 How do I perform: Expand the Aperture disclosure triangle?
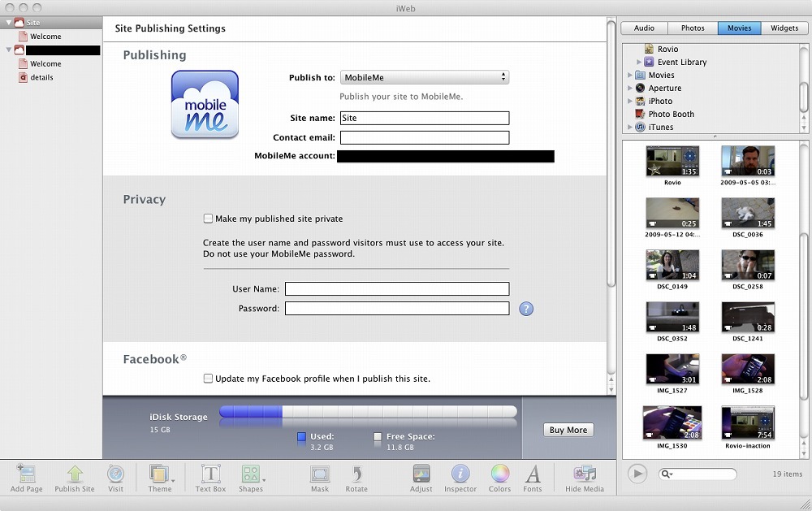pyautogui.click(x=630, y=88)
